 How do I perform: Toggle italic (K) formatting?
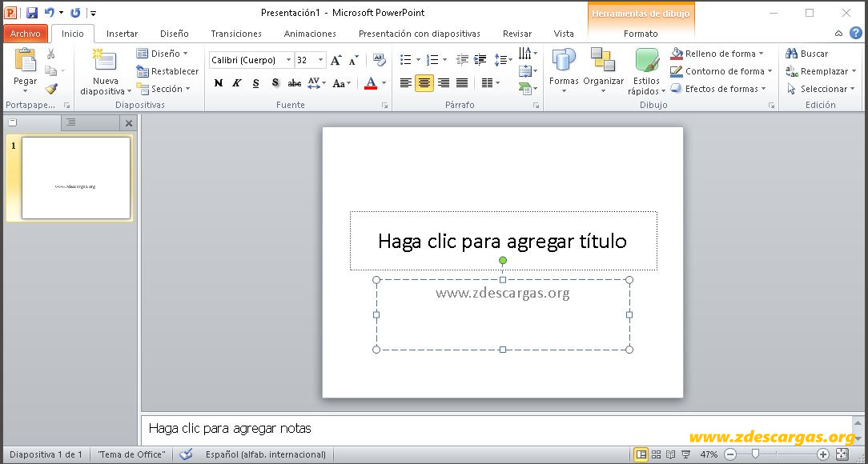tap(236, 83)
